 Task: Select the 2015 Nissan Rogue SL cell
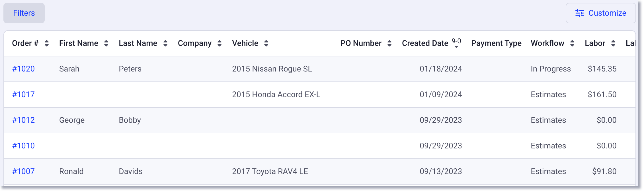point(272,69)
